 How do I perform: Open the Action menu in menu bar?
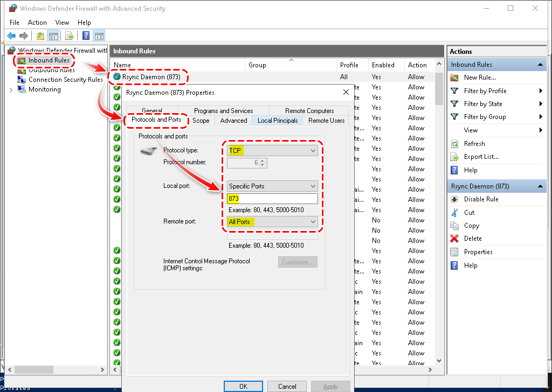tap(37, 23)
